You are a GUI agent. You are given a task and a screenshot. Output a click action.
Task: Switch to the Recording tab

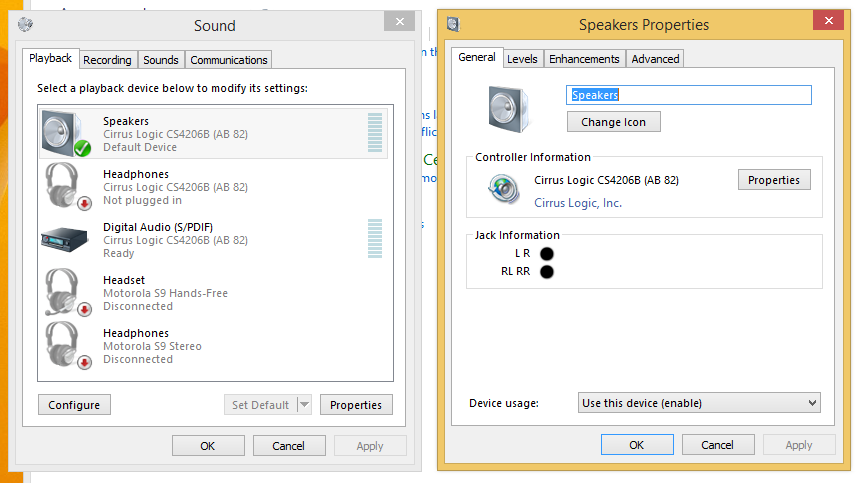pos(107,60)
